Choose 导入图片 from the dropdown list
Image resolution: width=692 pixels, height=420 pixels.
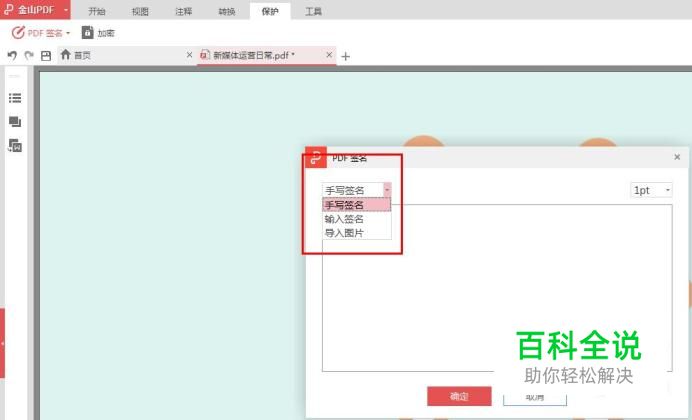357,232
